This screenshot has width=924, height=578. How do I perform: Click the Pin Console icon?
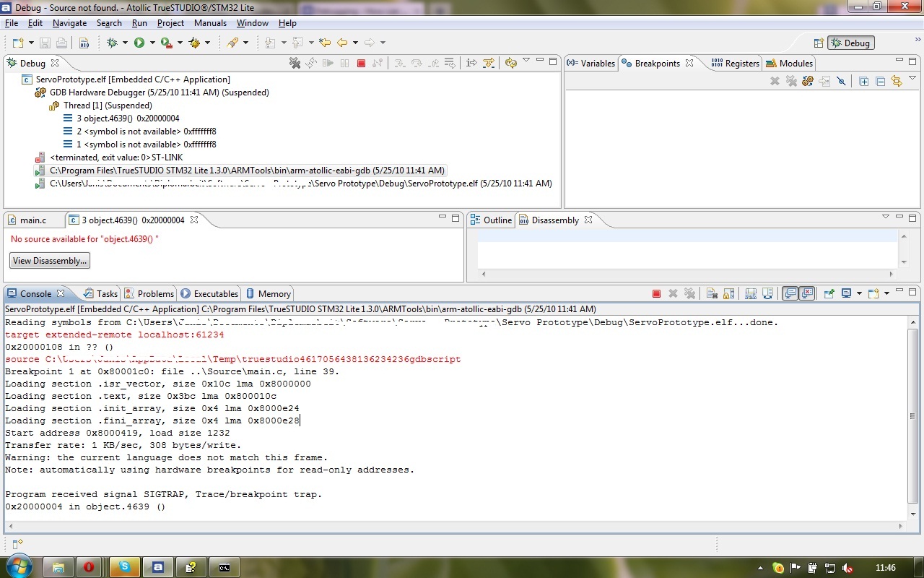829,293
